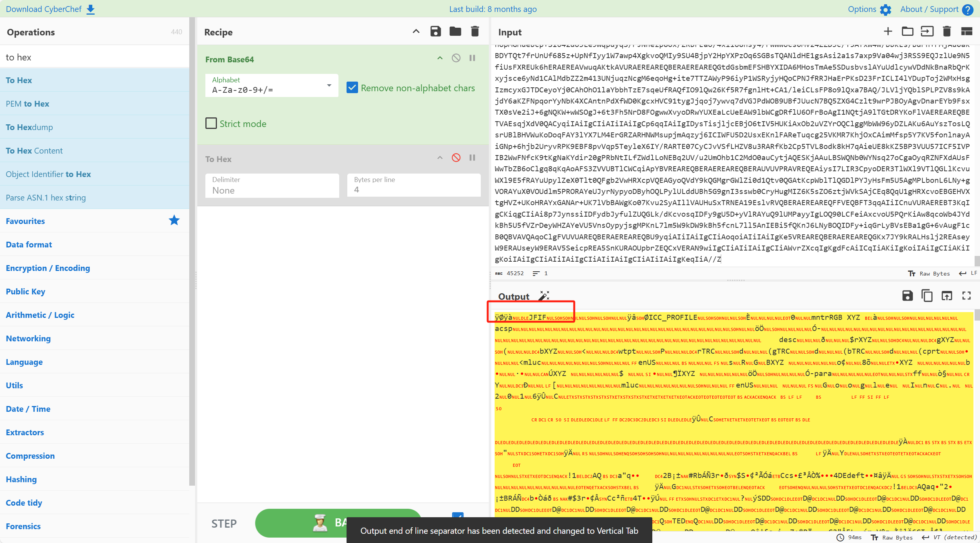Add a new input tab plus icon
Image resolution: width=980 pixels, height=543 pixels.
[x=888, y=32]
